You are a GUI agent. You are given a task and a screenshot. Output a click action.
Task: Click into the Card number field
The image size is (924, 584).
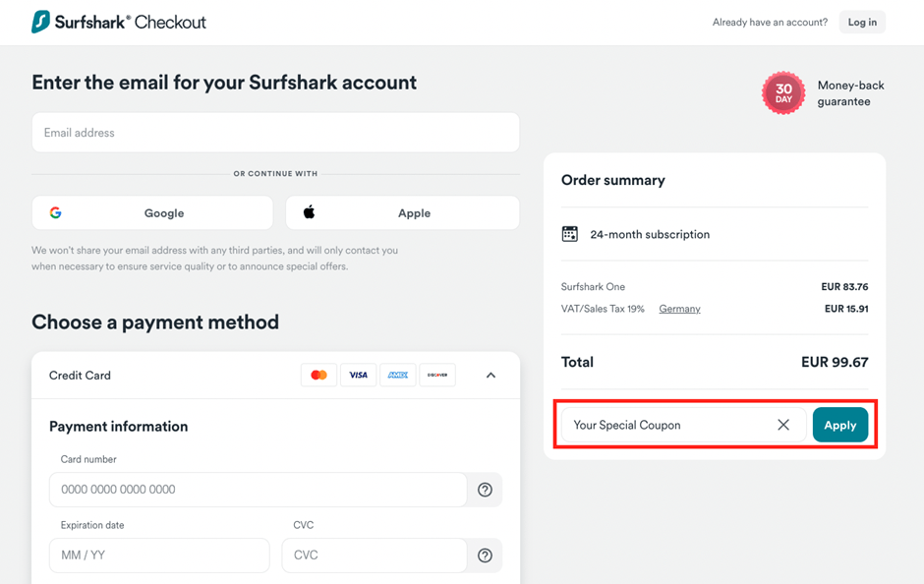258,490
